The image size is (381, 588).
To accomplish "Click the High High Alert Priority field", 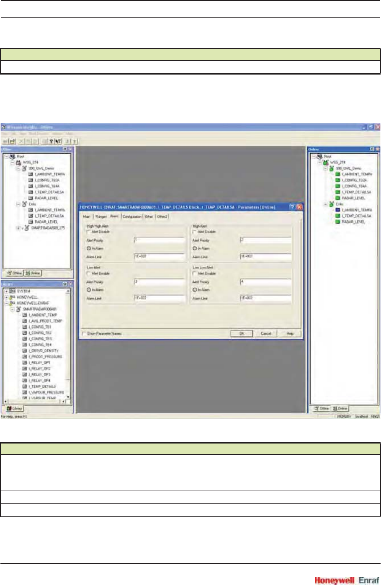I will click(x=159, y=240).
